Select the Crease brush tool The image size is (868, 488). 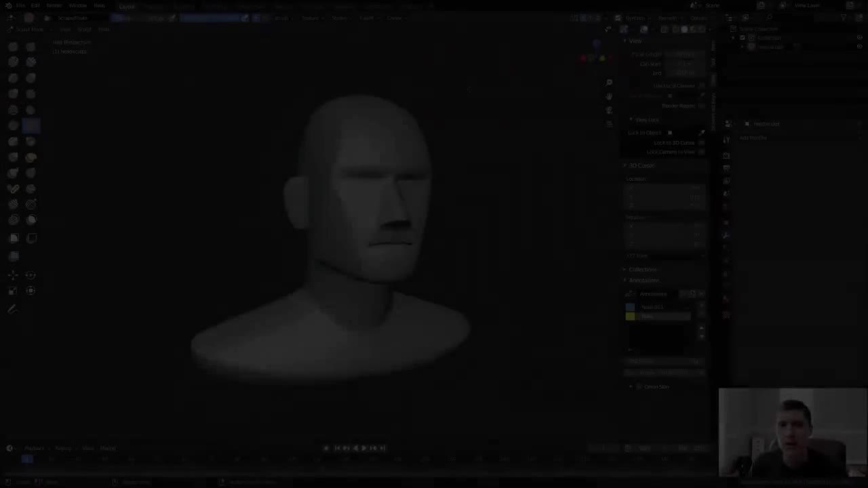(31, 94)
